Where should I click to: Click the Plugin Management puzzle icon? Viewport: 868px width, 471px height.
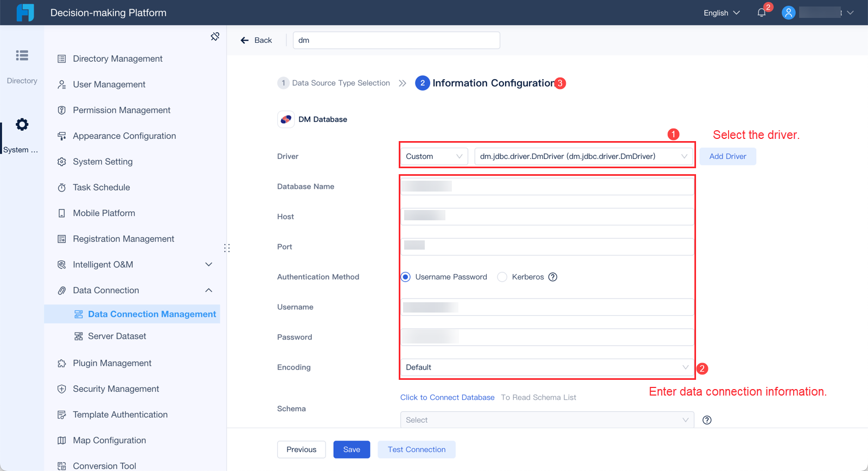[x=62, y=364]
